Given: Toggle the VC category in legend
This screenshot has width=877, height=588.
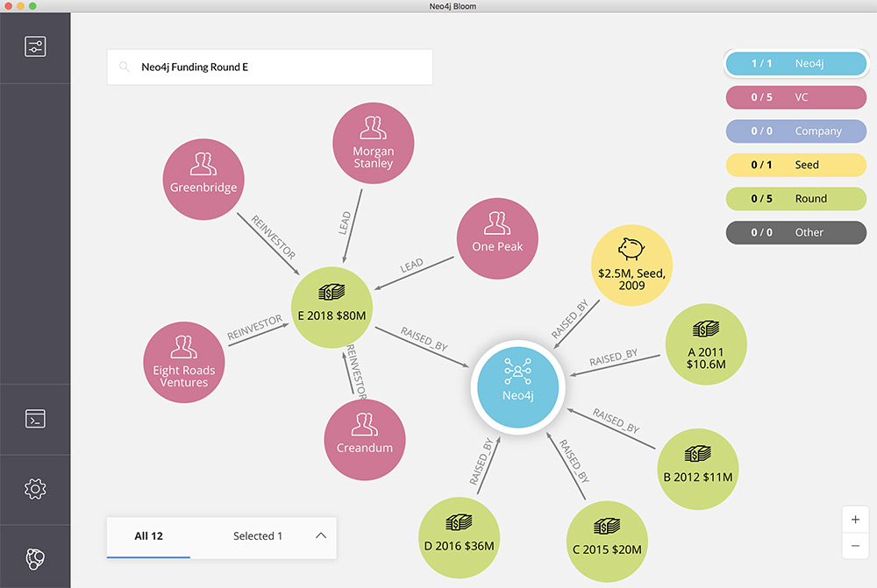Looking at the screenshot, I should tap(795, 97).
